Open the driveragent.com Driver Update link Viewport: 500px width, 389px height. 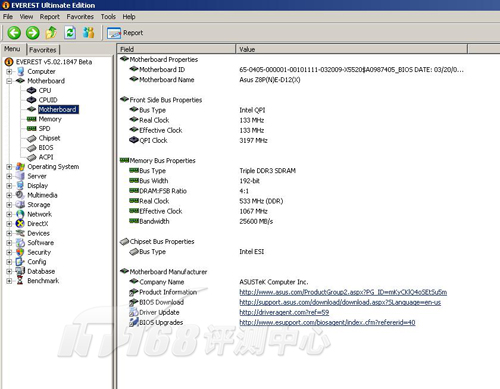(x=284, y=312)
